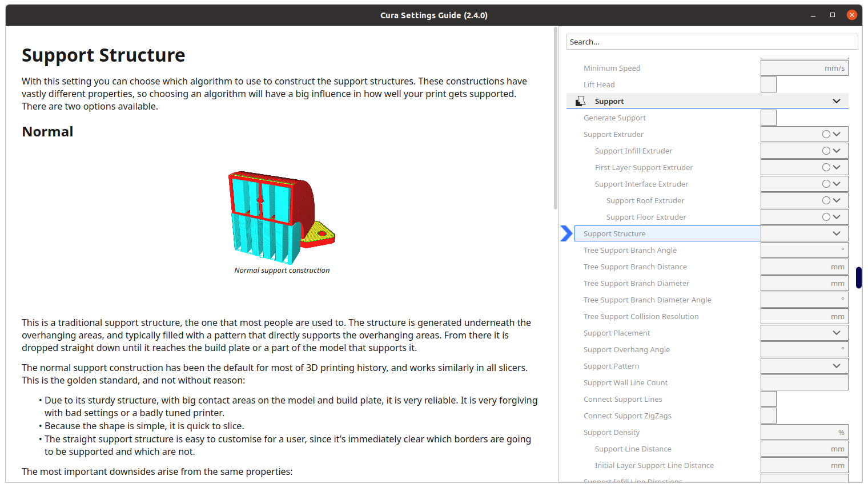Click the Tree Support Branch Diameter Angle field
This screenshot has width=868, height=488.
pyautogui.click(x=804, y=300)
